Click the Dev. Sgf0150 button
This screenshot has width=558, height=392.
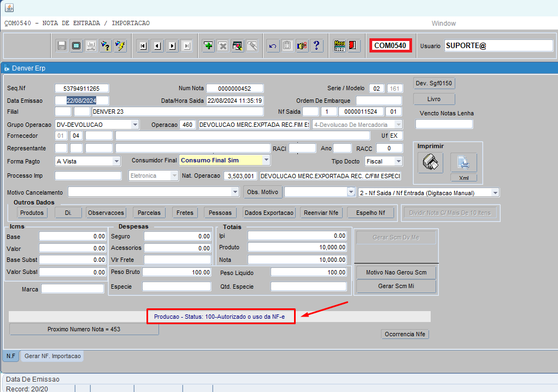click(x=434, y=83)
